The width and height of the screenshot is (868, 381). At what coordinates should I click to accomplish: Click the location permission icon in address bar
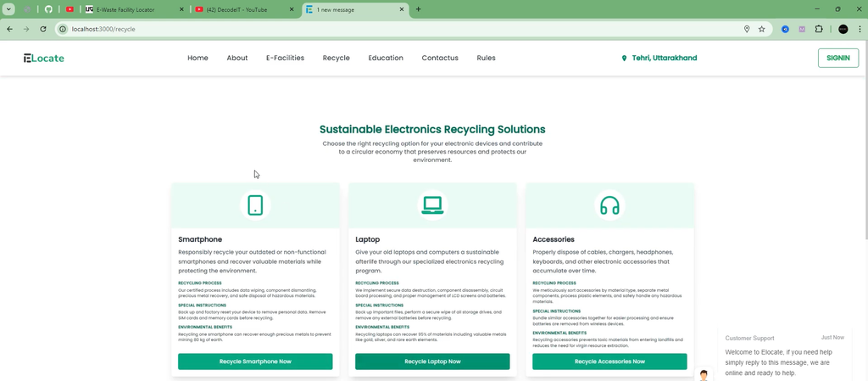[747, 29]
